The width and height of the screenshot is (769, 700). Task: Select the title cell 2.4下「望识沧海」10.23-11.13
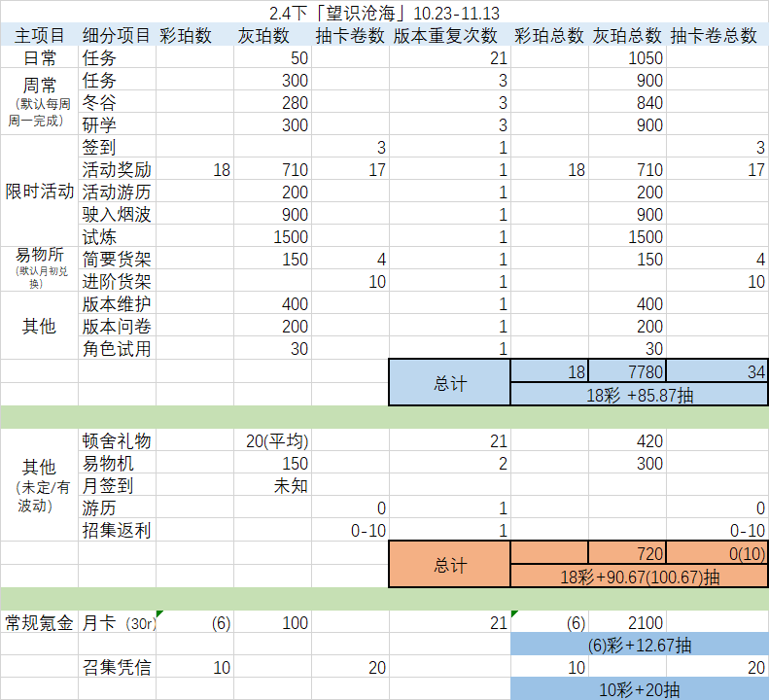click(385, 13)
